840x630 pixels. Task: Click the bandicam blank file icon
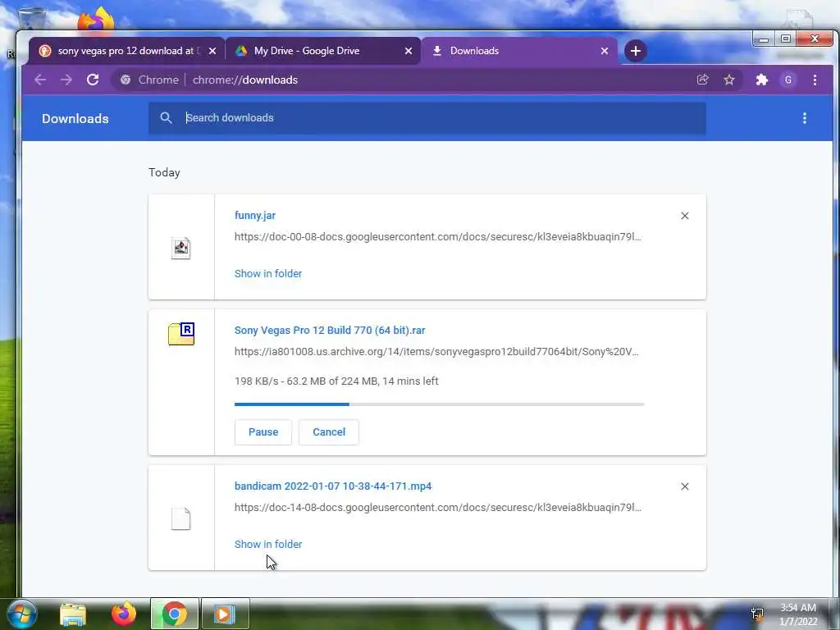[x=180, y=518]
